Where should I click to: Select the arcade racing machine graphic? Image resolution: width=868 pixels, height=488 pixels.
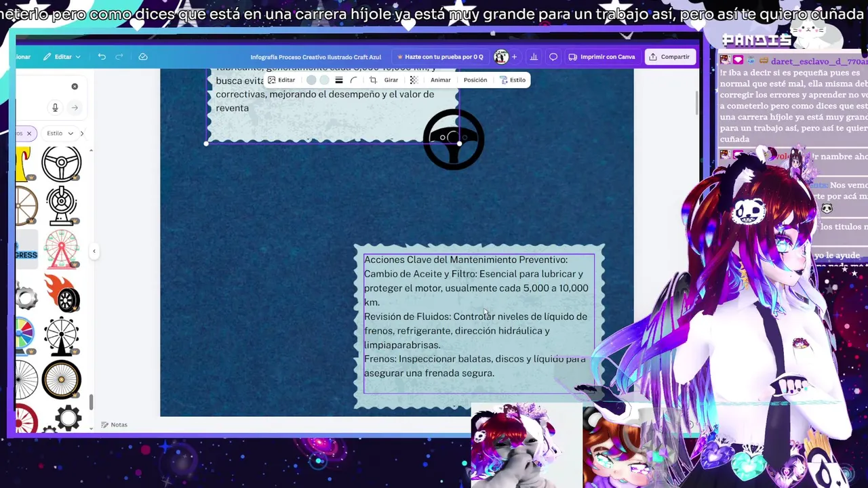(62, 205)
